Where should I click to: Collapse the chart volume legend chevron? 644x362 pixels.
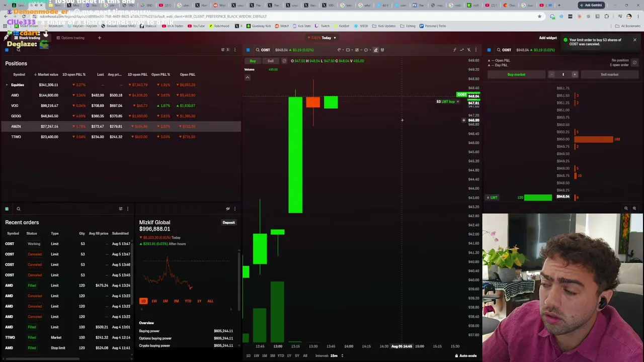[x=247, y=77]
